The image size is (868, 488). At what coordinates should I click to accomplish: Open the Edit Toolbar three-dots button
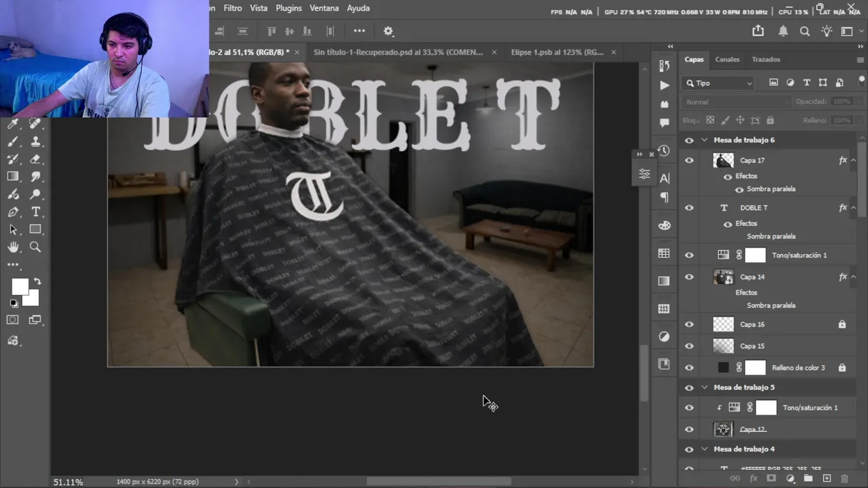point(13,265)
